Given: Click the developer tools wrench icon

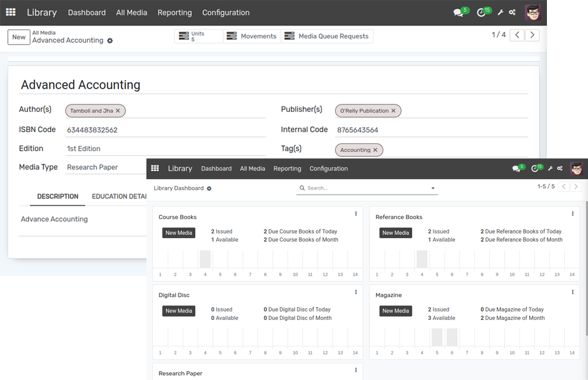Looking at the screenshot, I should coord(501,12).
